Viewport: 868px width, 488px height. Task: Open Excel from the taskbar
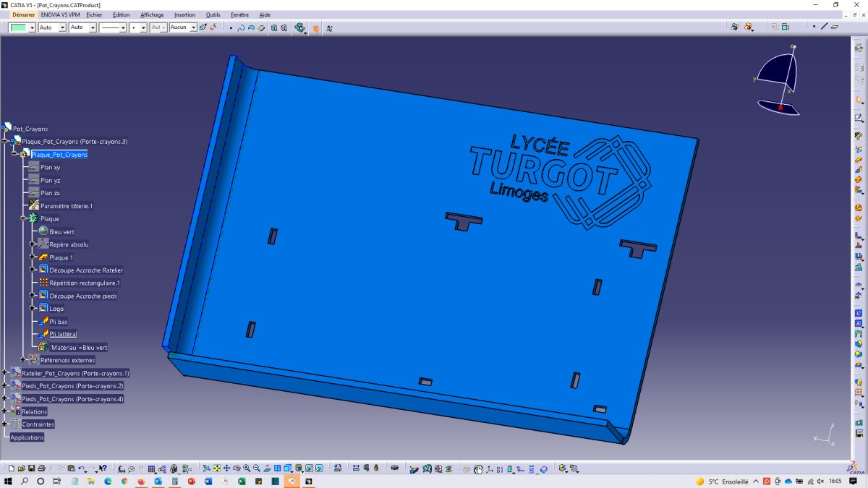tap(242, 481)
